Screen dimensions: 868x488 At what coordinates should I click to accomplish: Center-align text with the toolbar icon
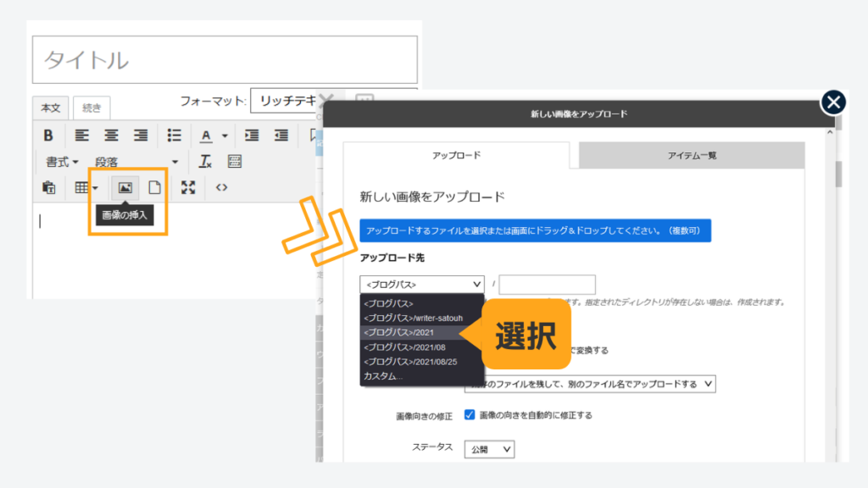coord(111,136)
